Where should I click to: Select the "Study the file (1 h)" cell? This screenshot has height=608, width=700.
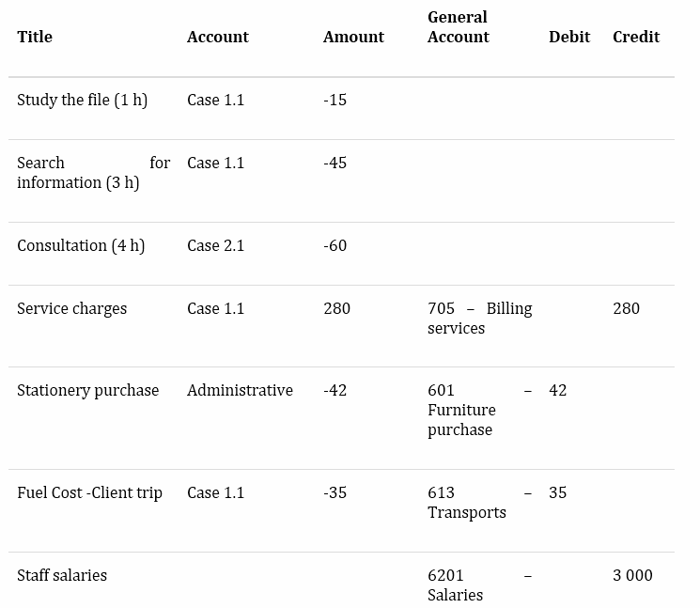[x=82, y=100]
